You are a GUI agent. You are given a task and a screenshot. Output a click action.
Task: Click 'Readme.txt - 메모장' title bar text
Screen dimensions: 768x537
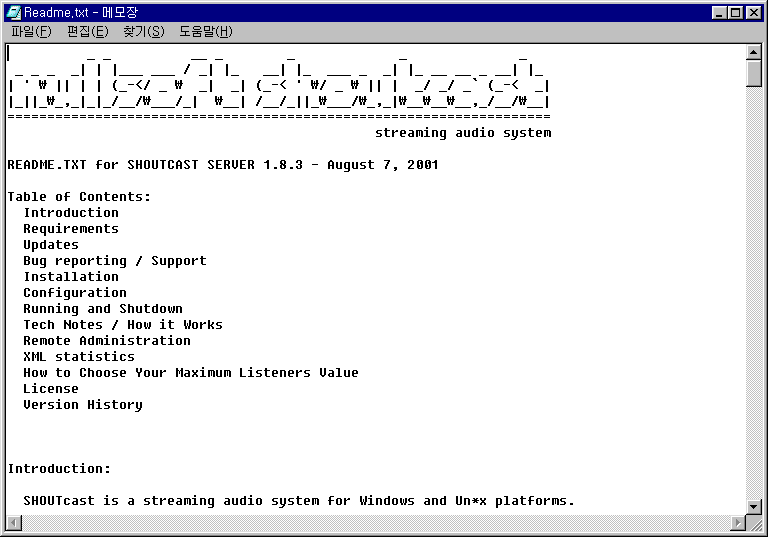[81, 13]
